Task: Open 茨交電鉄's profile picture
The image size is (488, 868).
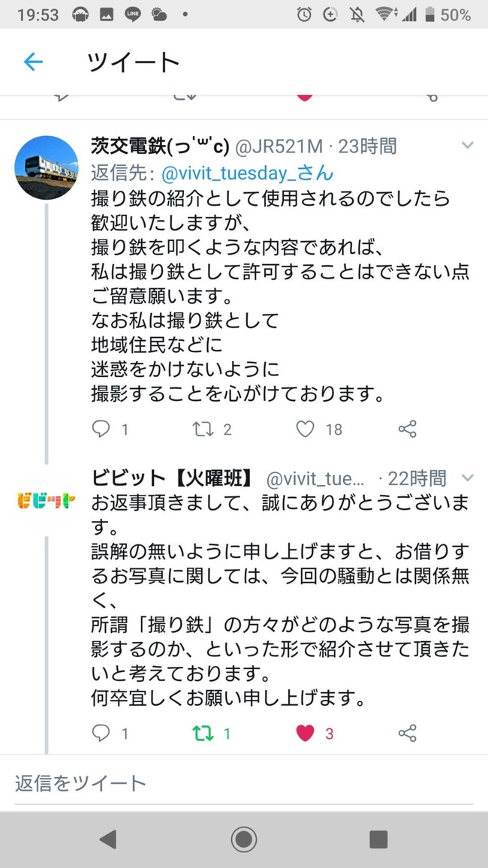Action: (47, 167)
